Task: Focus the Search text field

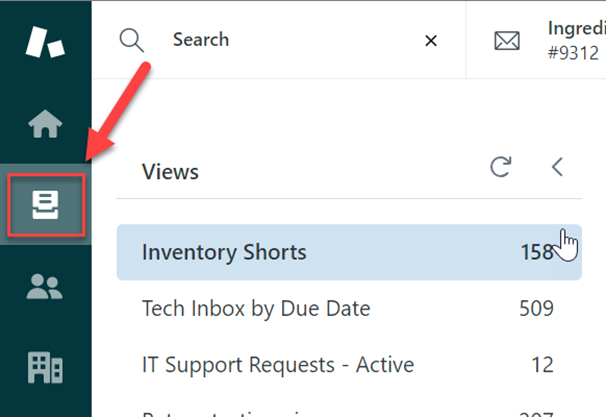Action: coord(280,40)
